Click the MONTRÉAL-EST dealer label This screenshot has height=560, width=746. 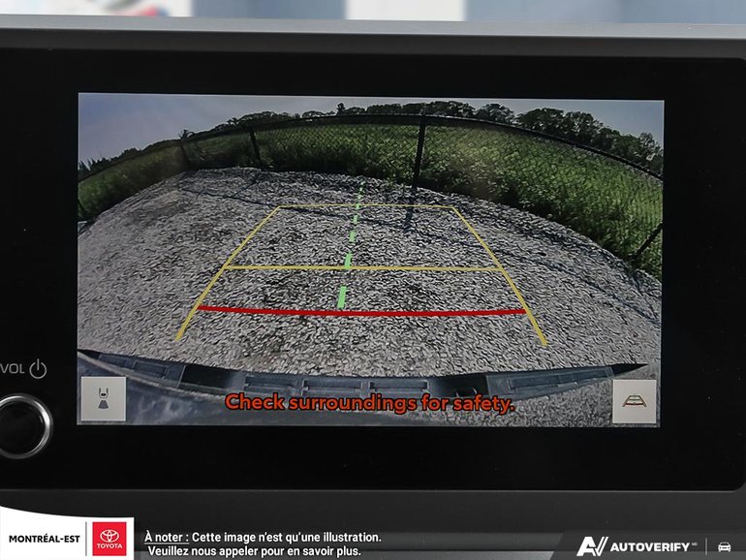[x=45, y=539]
